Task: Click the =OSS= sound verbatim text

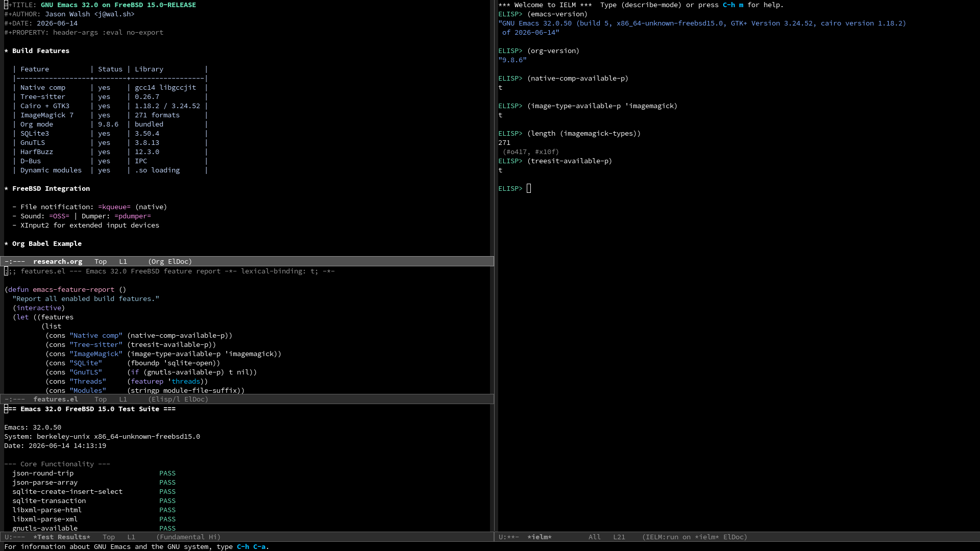Action: tap(59, 216)
